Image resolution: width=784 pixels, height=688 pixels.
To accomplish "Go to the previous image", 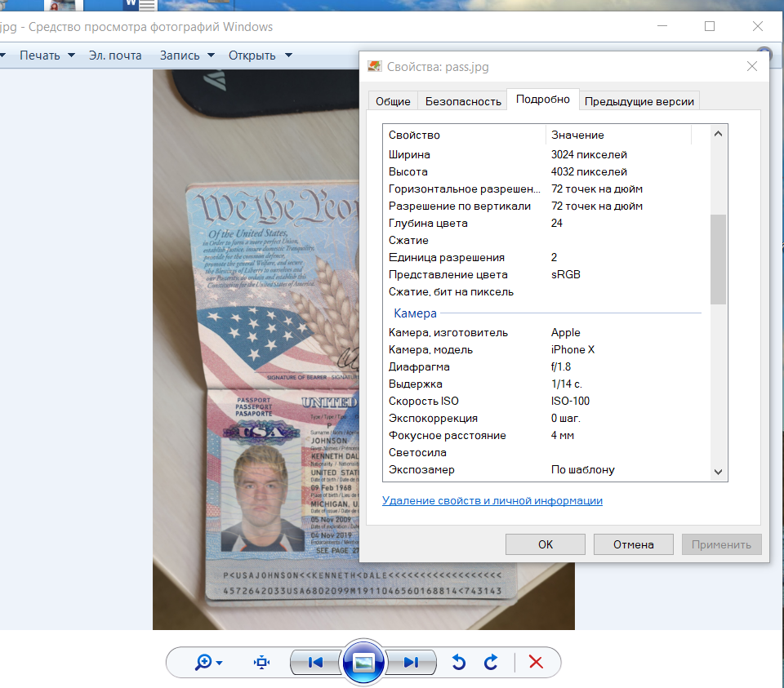I will pyautogui.click(x=315, y=663).
